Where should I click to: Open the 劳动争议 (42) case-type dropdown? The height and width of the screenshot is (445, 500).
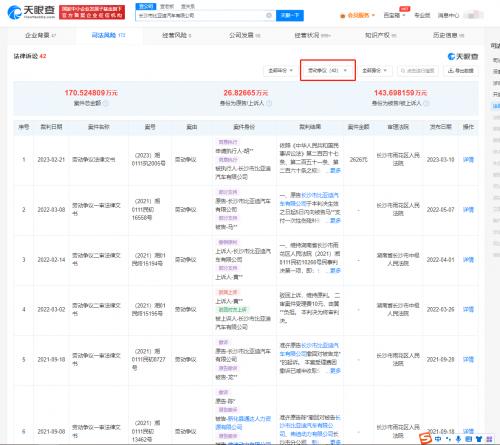point(327,71)
